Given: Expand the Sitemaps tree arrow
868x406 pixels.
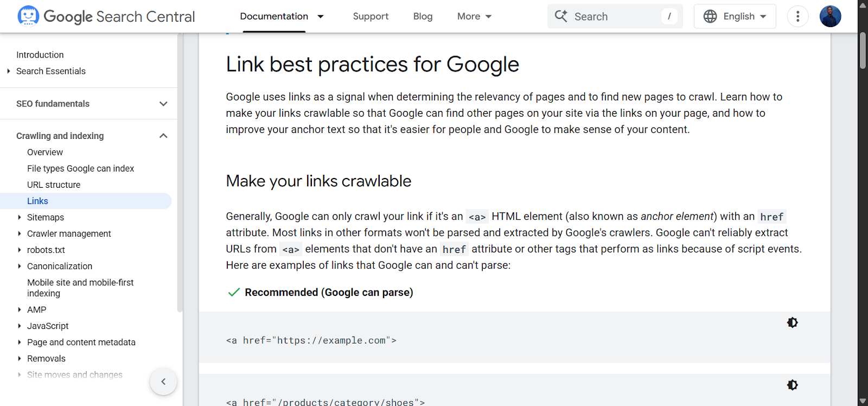Looking at the screenshot, I should 20,217.
